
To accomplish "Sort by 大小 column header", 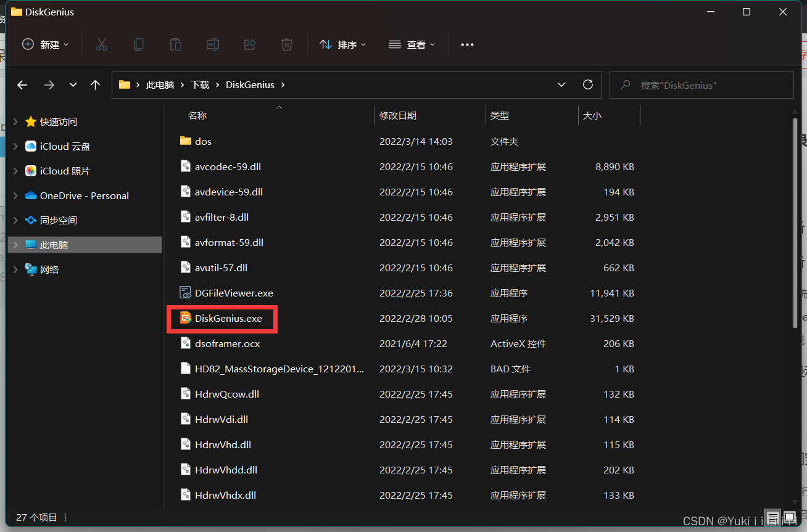I will pyautogui.click(x=592, y=115).
